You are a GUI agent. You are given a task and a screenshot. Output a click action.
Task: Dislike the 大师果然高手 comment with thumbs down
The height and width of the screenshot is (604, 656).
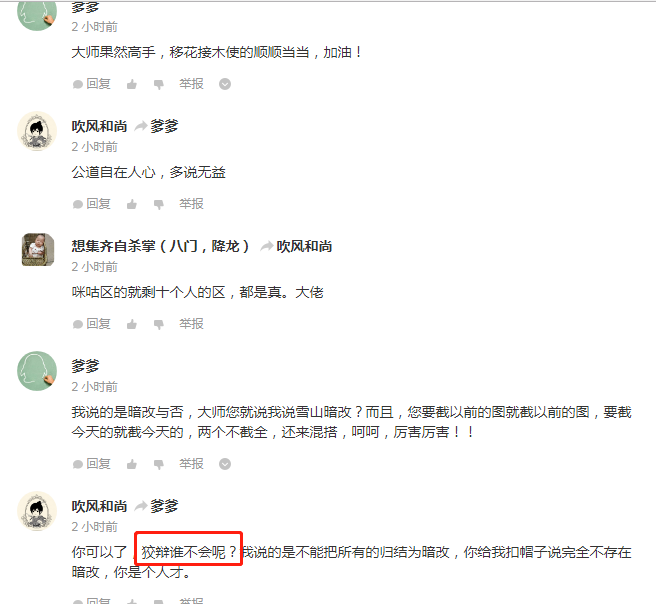coord(159,84)
